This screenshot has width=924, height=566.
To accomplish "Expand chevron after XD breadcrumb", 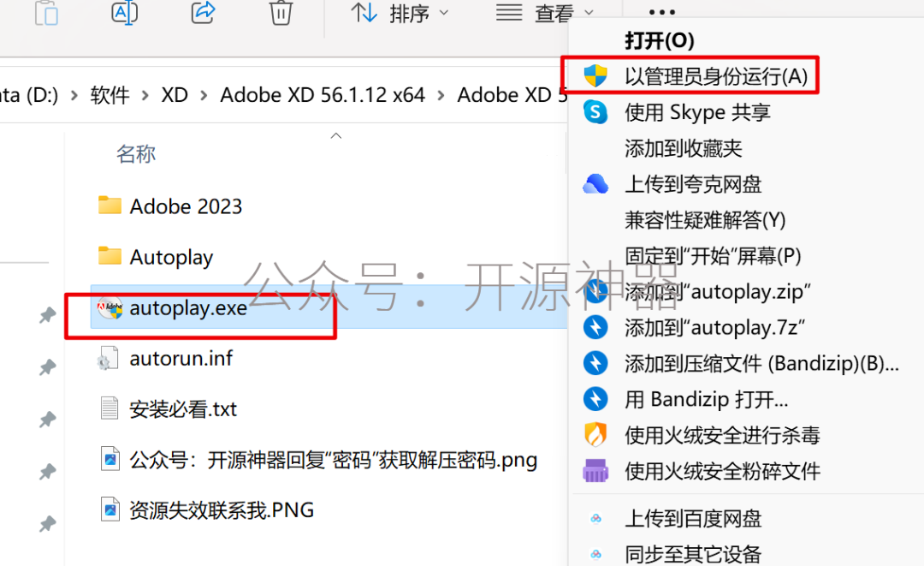I will 204,95.
